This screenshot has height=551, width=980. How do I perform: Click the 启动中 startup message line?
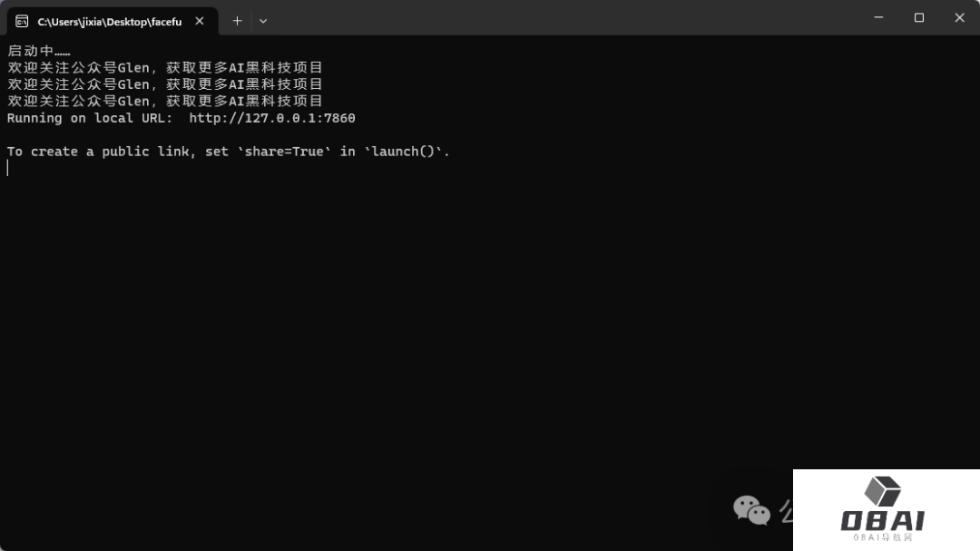39,51
